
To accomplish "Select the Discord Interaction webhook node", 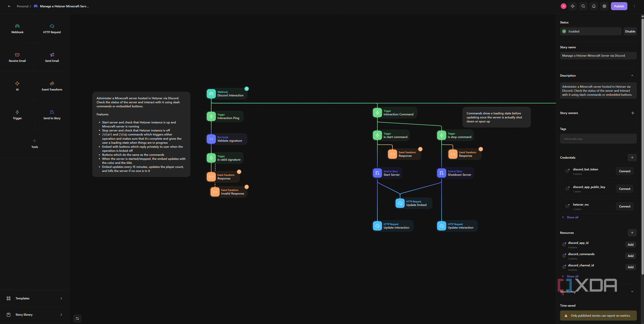I will pos(227,94).
